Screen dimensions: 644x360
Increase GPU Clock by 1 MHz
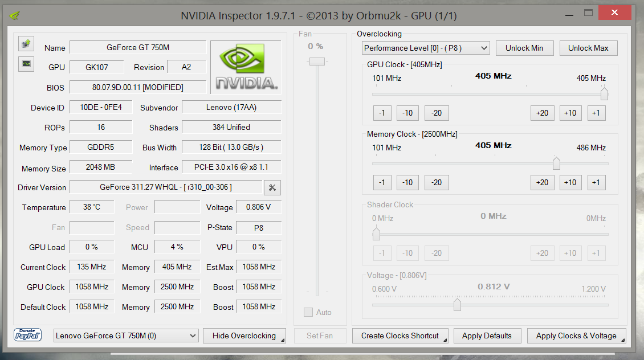pyautogui.click(x=596, y=113)
